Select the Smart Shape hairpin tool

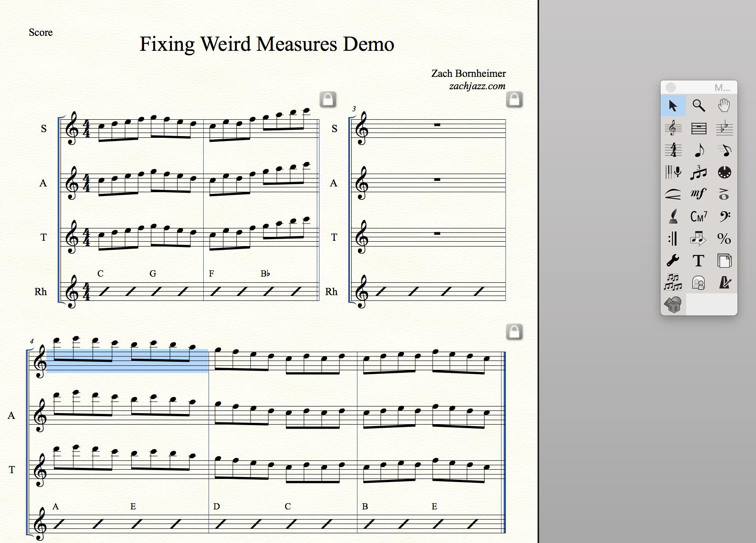point(673,194)
